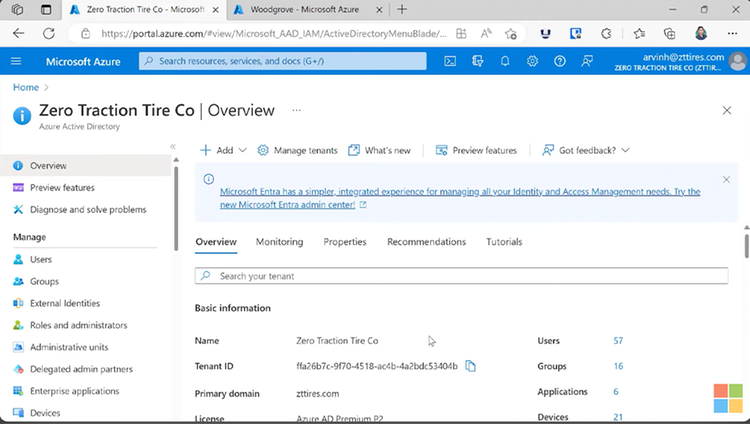Viewport: 750px width, 424px height.
Task: Open the feedback icon in Azure header
Action: pyautogui.click(x=587, y=61)
